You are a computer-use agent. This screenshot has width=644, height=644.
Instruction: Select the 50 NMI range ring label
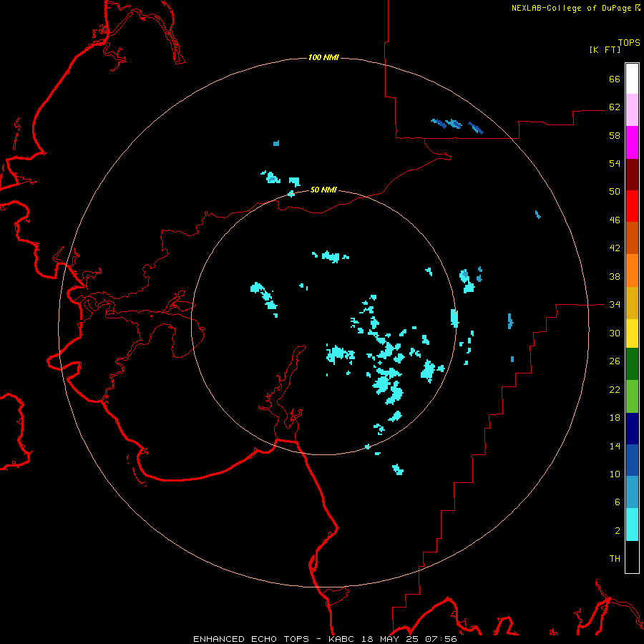coord(323,190)
